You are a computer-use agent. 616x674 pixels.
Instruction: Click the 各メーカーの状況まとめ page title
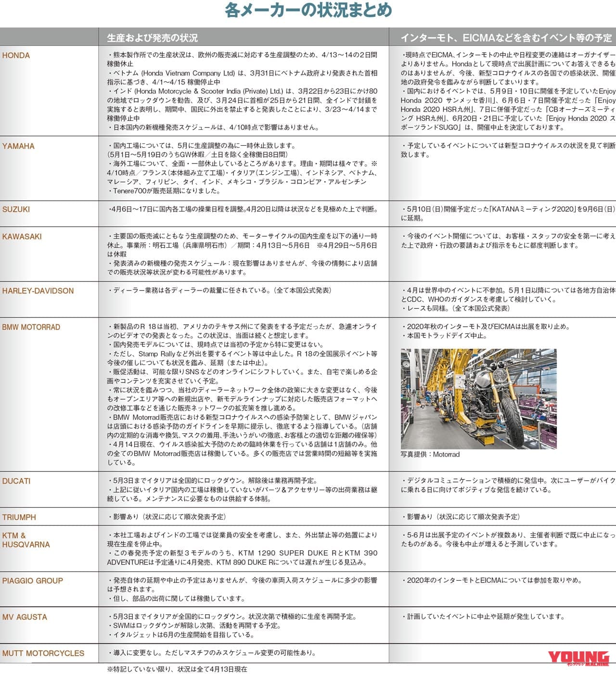tap(308, 10)
